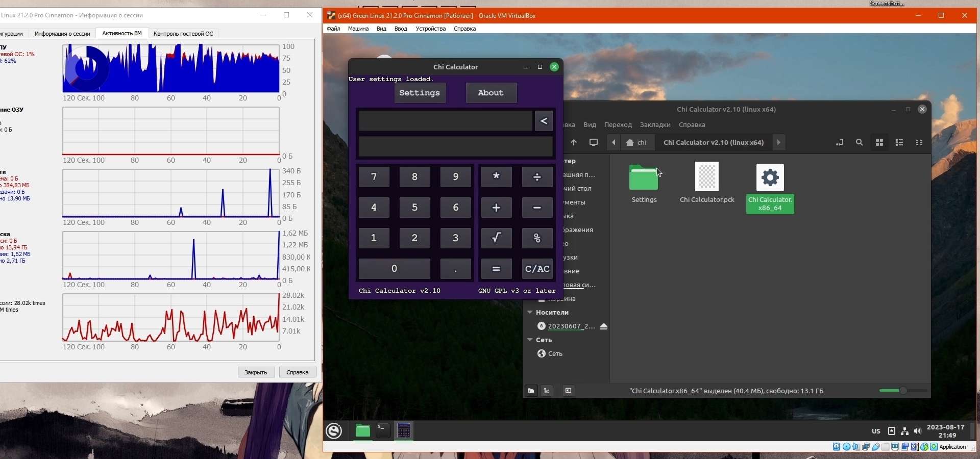
Task: Click the VirtualBox USB status indicator
Action: tap(876, 447)
